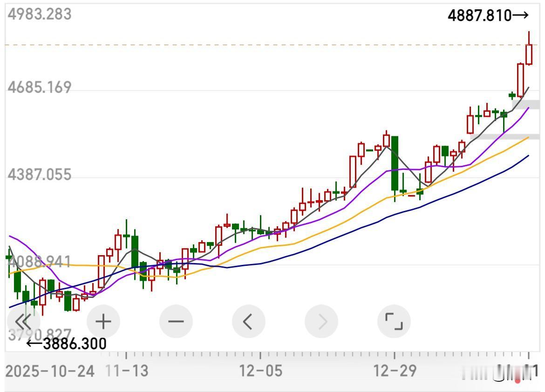Click the 11-13 date label
Screen dimensions: 545x392
[127, 371]
